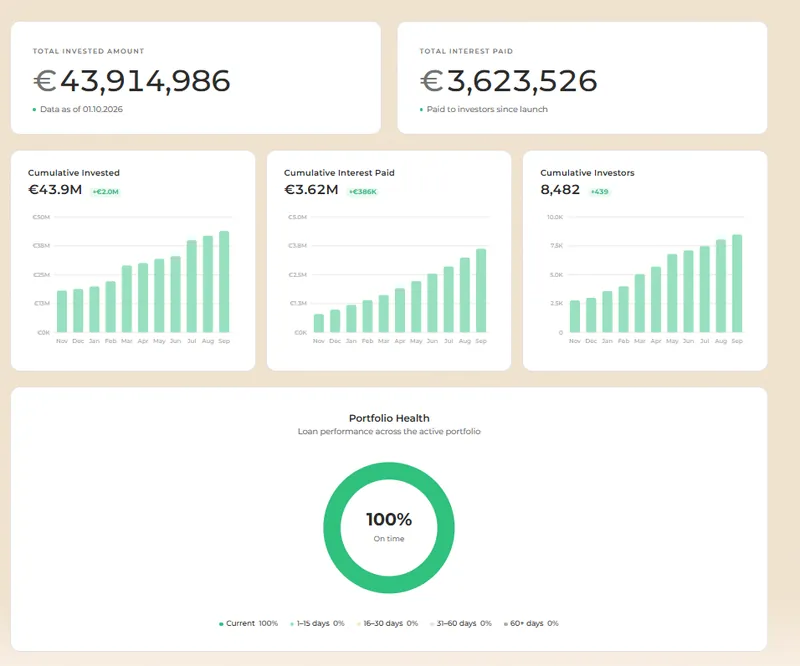Click the €50M axis label

pyautogui.click(x=41, y=217)
